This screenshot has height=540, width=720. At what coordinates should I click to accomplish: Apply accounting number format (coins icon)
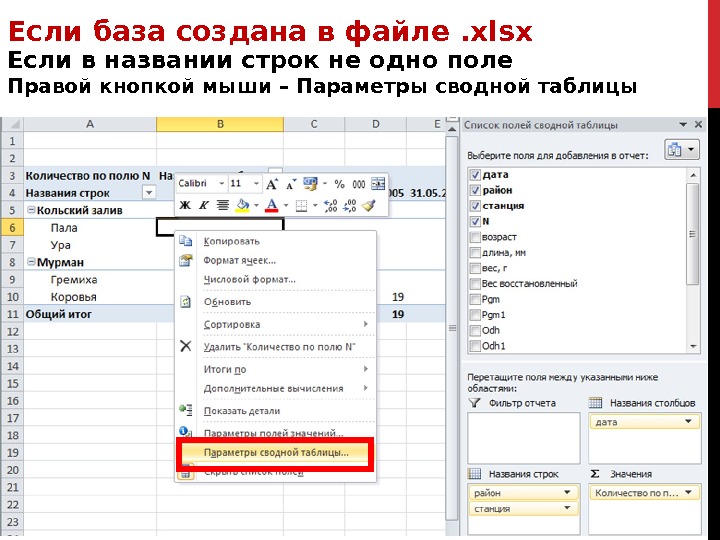tap(311, 184)
